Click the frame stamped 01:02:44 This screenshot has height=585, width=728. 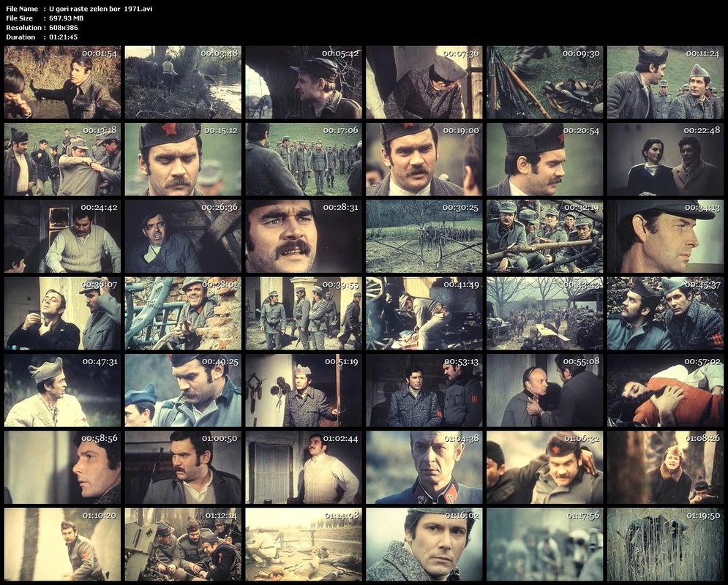pos(304,467)
